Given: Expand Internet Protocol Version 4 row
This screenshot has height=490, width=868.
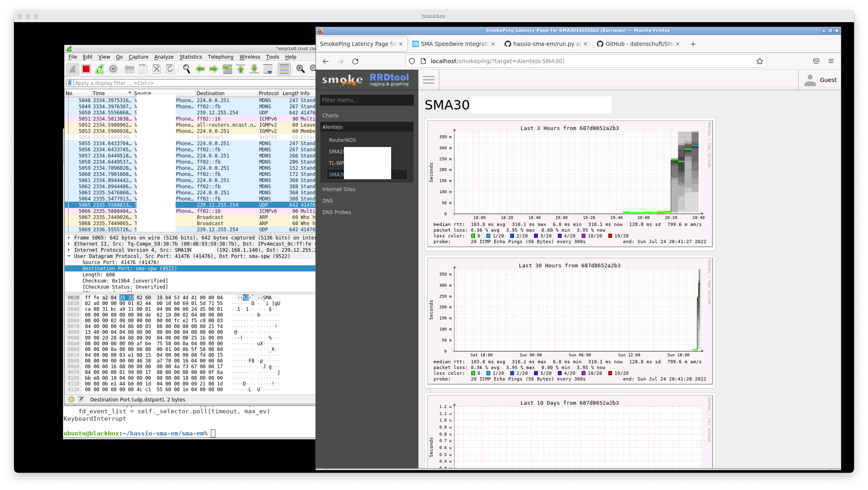Looking at the screenshot, I should [x=69, y=250].
